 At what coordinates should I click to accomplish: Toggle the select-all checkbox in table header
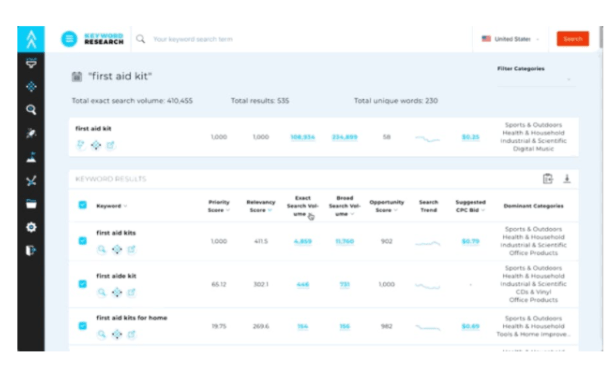[82, 205]
